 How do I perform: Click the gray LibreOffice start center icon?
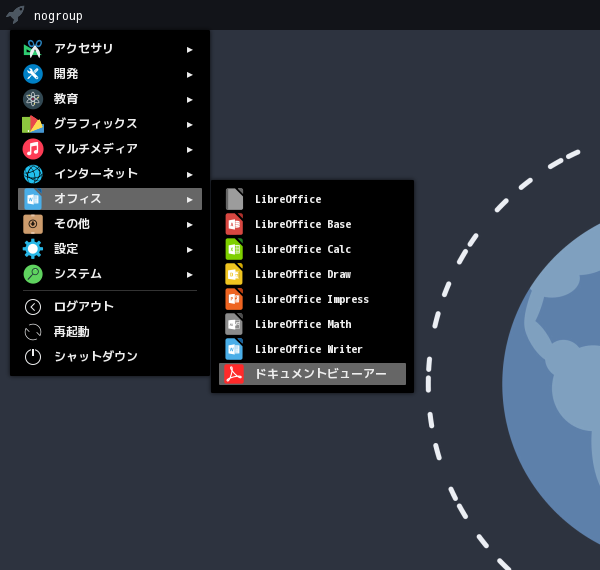click(x=234, y=199)
